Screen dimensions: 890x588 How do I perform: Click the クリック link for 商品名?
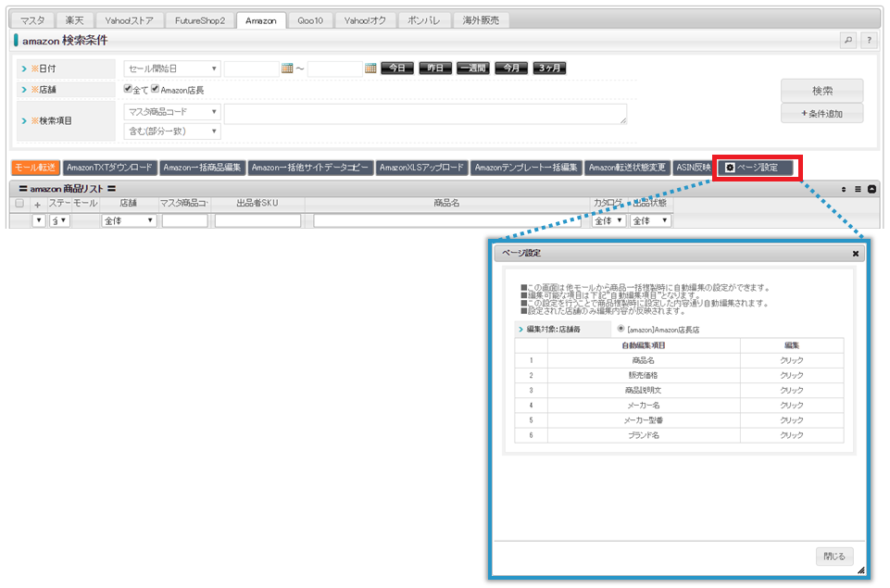(791, 360)
